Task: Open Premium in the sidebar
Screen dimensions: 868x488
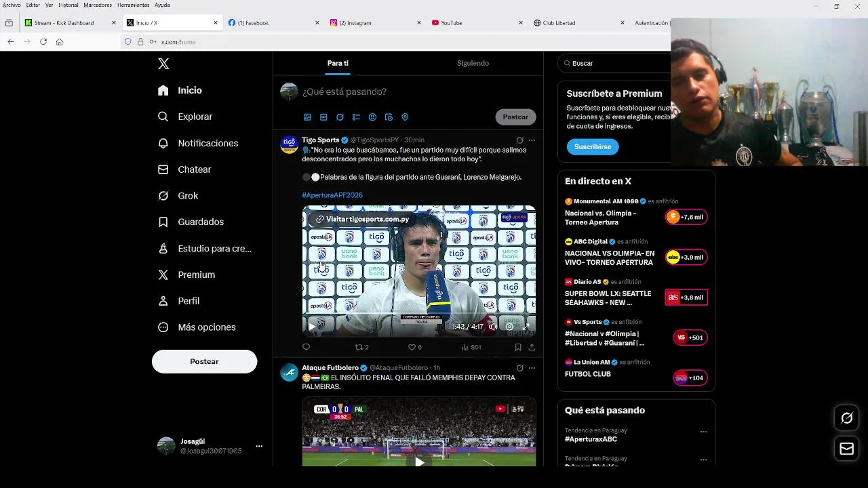Action: 186,274
